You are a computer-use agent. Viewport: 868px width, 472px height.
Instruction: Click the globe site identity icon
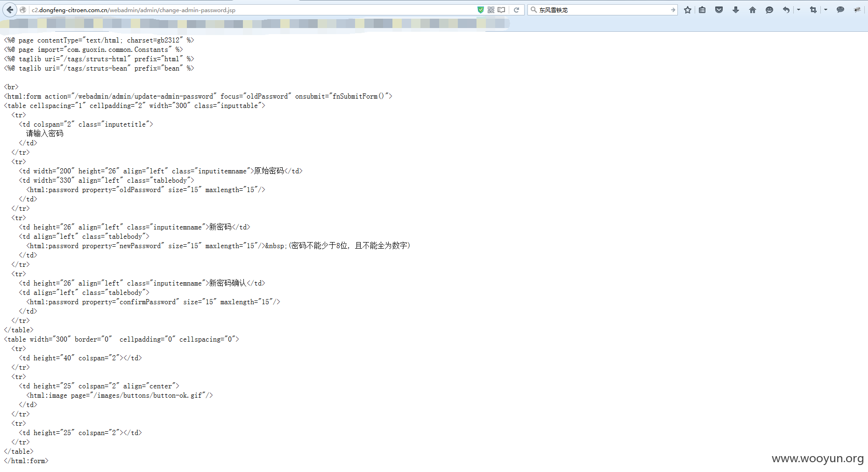[x=23, y=10]
